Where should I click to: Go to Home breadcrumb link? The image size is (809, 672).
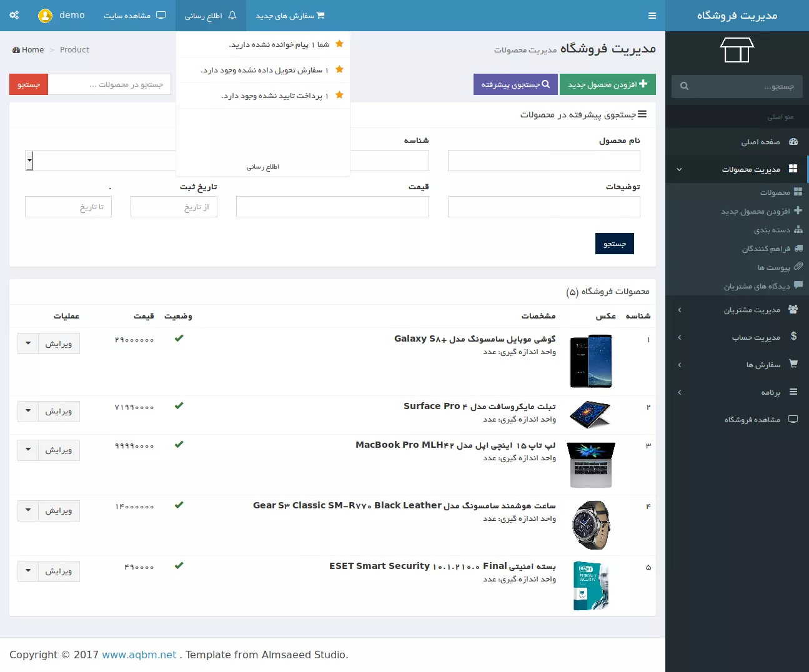[28, 49]
